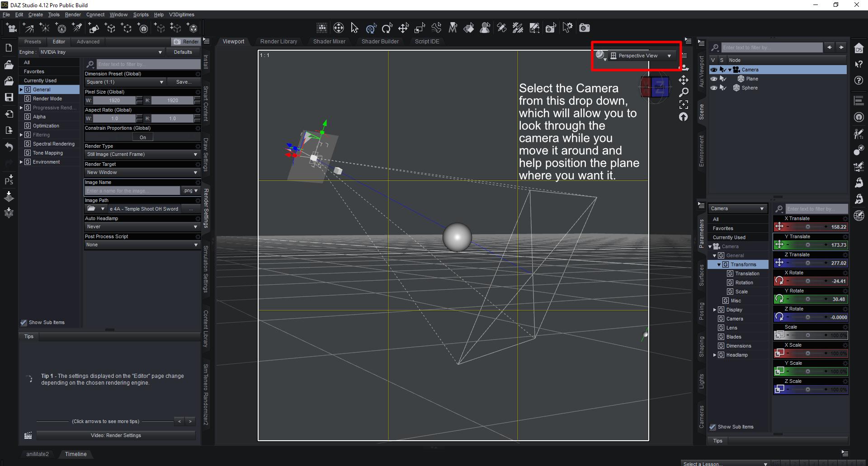Reset the viewport view
The image size is (868, 466).
point(684,117)
